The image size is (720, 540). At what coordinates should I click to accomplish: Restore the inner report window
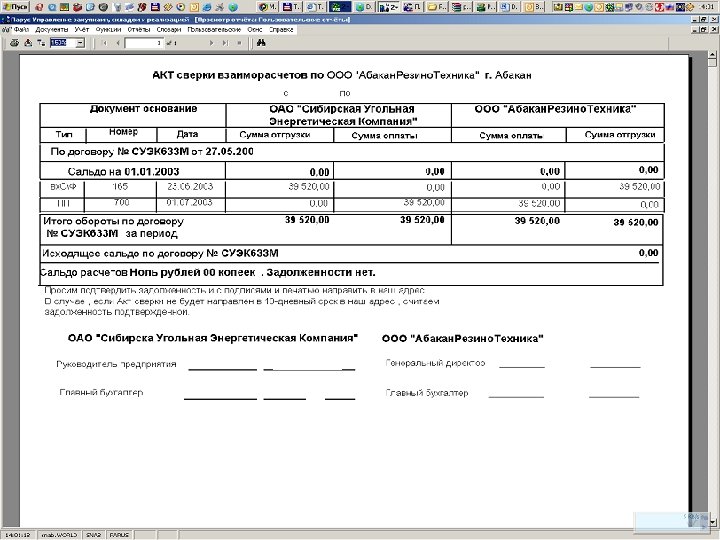pos(703,29)
